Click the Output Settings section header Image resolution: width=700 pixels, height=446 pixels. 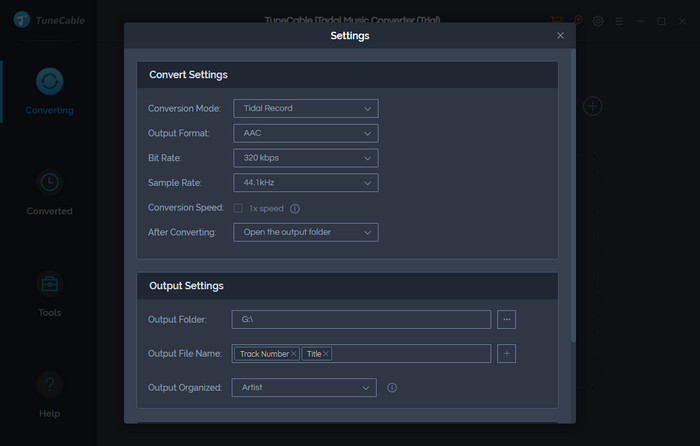pyautogui.click(x=347, y=286)
